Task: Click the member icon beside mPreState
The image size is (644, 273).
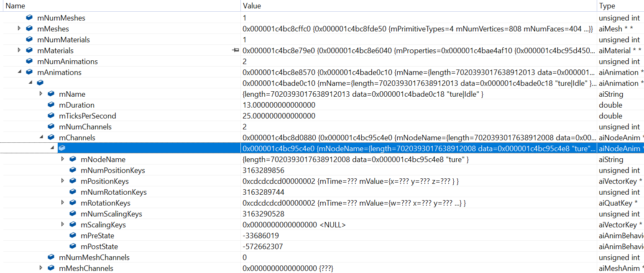Action: [x=72, y=235]
